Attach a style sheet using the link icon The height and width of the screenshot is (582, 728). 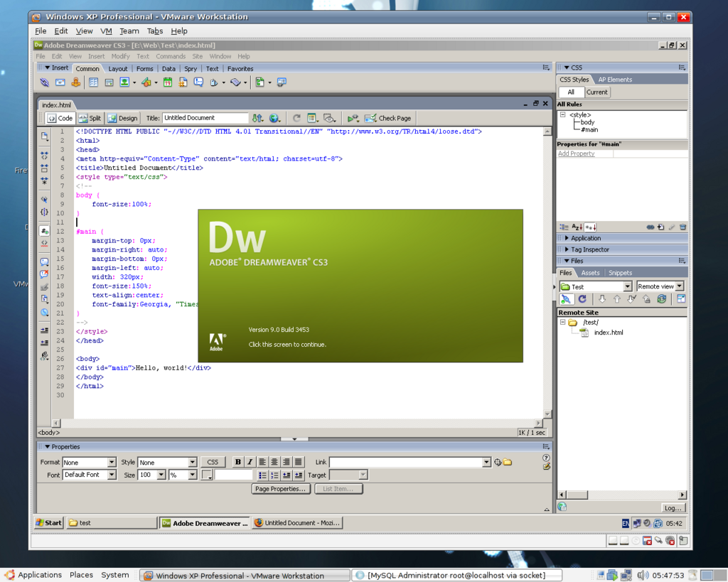click(651, 227)
